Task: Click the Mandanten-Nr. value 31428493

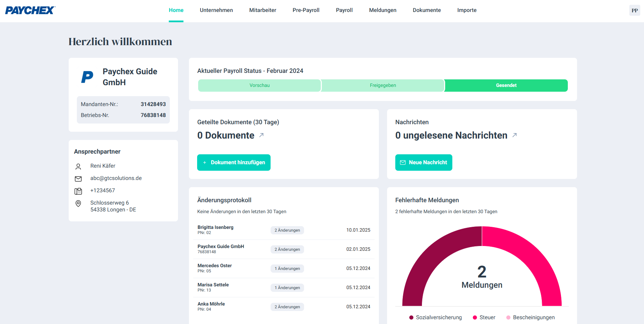Action: pyautogui.click(x=153, y=104)
